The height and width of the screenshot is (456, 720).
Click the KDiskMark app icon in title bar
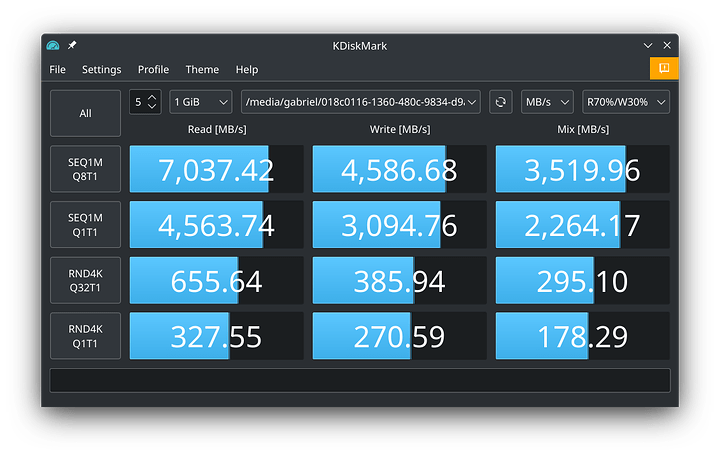(53, 45)
